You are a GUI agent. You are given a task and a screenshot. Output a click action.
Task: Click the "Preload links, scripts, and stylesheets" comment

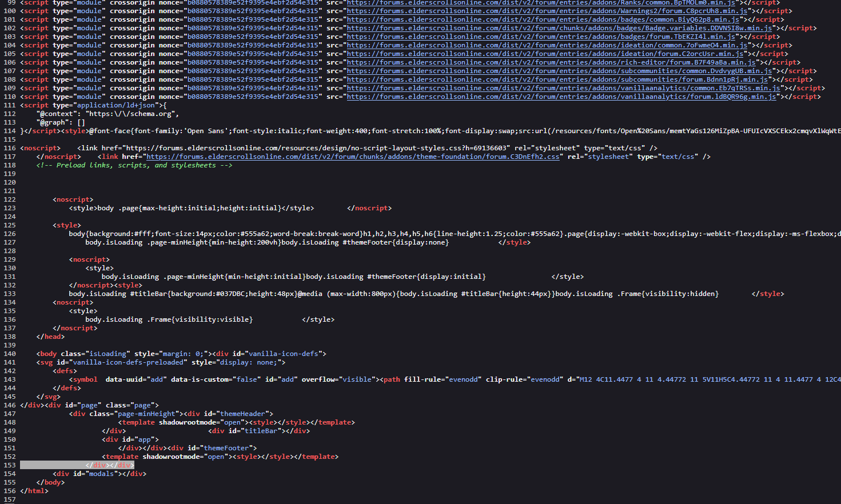(134, 165)
